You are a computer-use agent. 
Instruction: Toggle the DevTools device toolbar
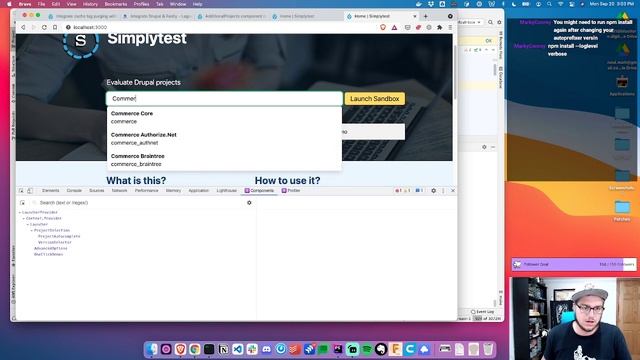(x=30, y=191)
